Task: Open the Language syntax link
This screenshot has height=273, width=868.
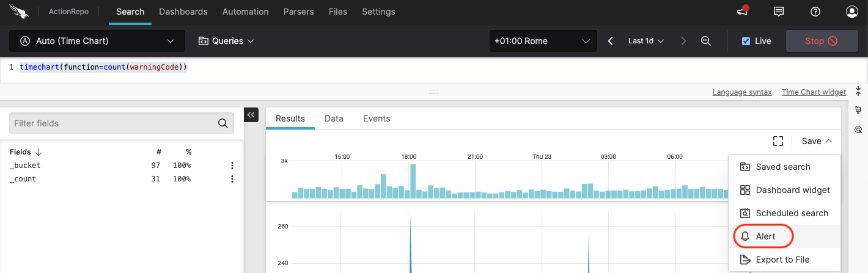Action: [742, 92]
